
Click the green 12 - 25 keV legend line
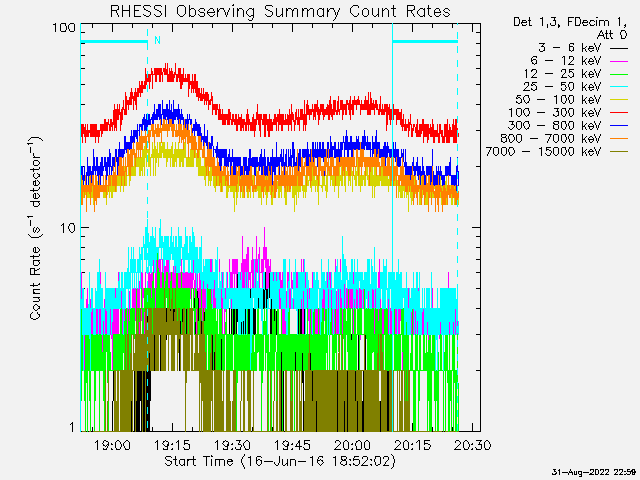pyautogui.click(x=619, y=74)
